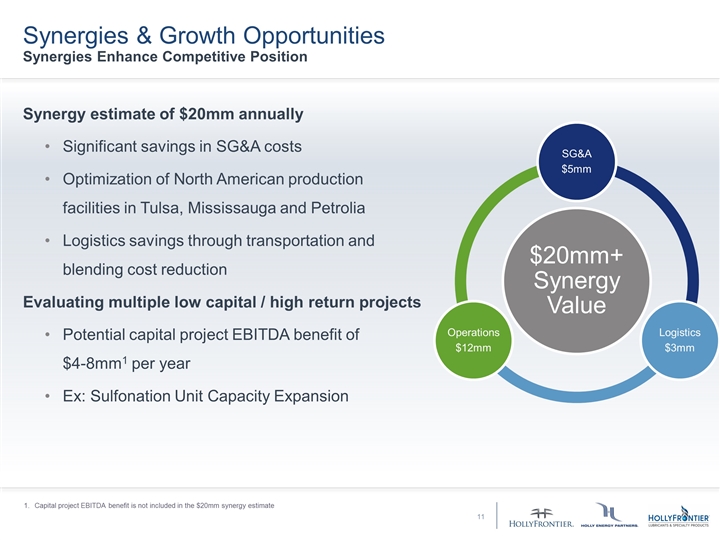Viewport: 720px width, 540px height.
Task: Click the bullet 'Significant savings in SG&A costs'
Action: pyautogui.click(x=182, y=146)
